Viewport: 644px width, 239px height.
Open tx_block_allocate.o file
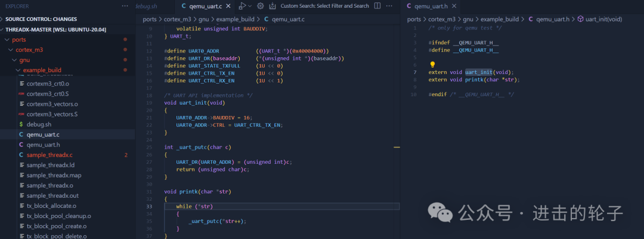(x=67, y=206)
